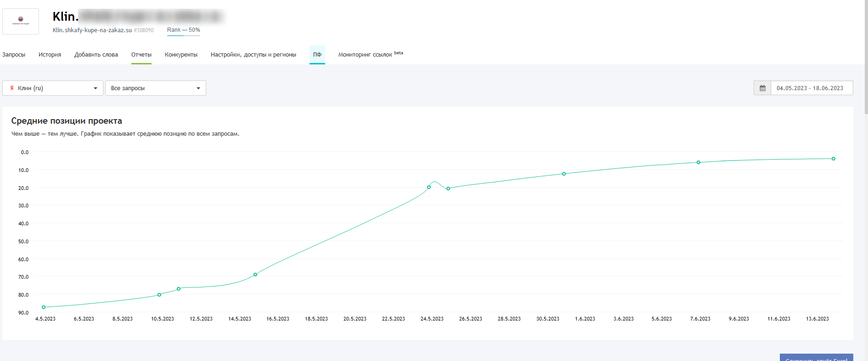The image size is (868, 361).
Task: Open Мониторинг ссылок beta tab
Action: [x=370, y=55]
